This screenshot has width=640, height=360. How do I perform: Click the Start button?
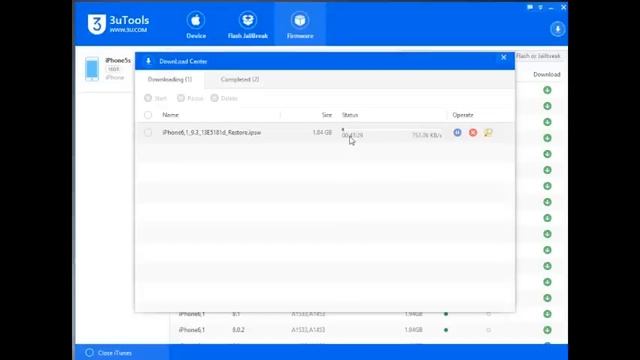pos(156,98)
